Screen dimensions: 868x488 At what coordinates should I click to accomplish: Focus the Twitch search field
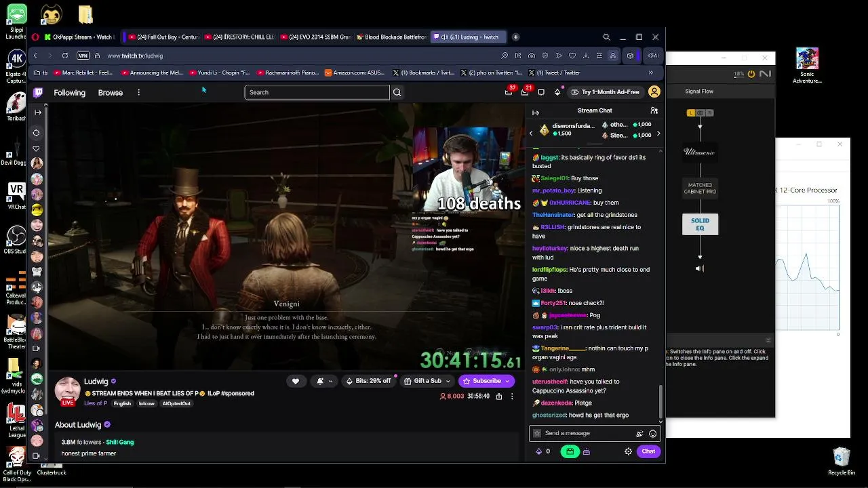click(317, 92)
